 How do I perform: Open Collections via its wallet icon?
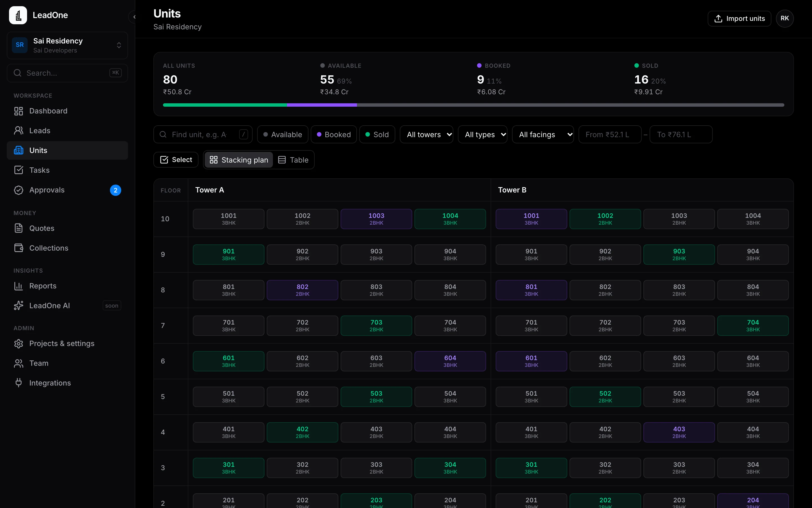[x=19, y=248]
